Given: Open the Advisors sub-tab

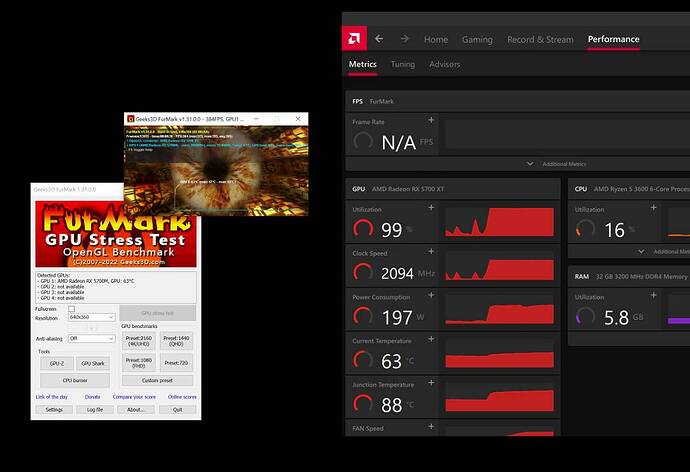Looking at the screenshot, I should [444, 64].
